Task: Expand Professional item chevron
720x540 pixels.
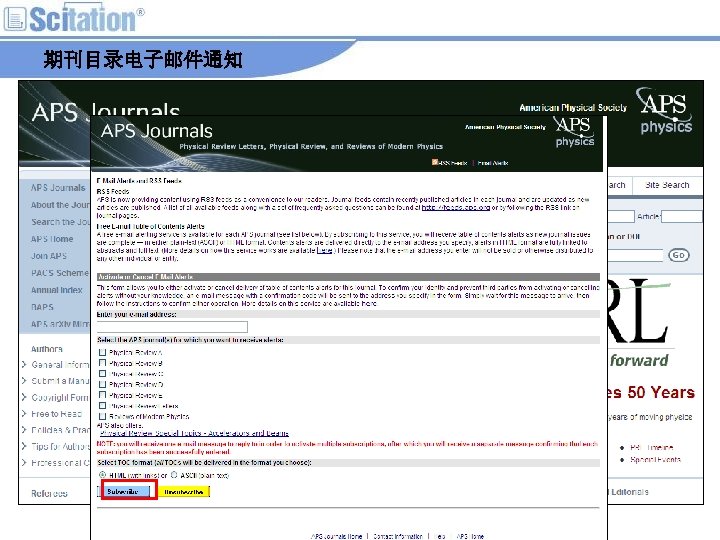Action: (x=24, y=463)
